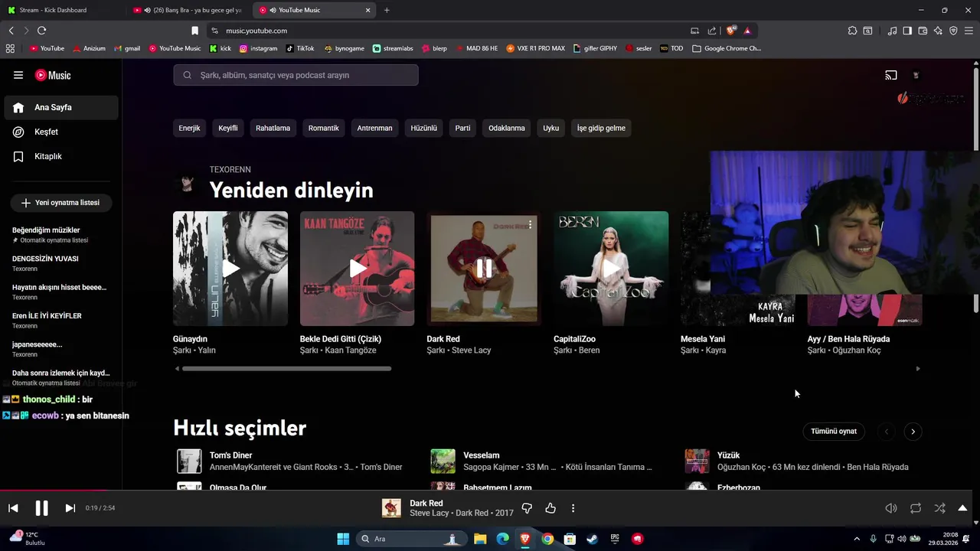Go to next Hızlı seçimler page
The image size is (980, 551).
pos(913,432)
